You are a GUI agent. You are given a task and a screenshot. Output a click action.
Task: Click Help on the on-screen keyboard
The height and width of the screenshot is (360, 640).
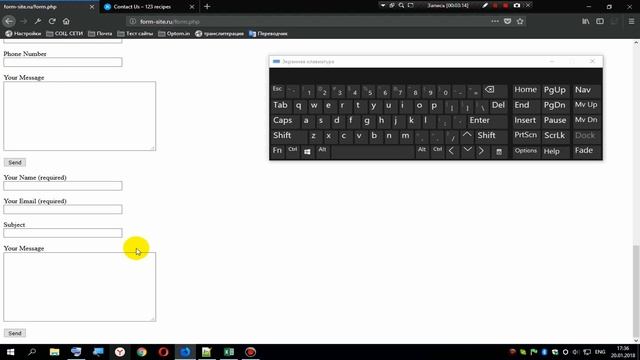[x=555, y=151]
